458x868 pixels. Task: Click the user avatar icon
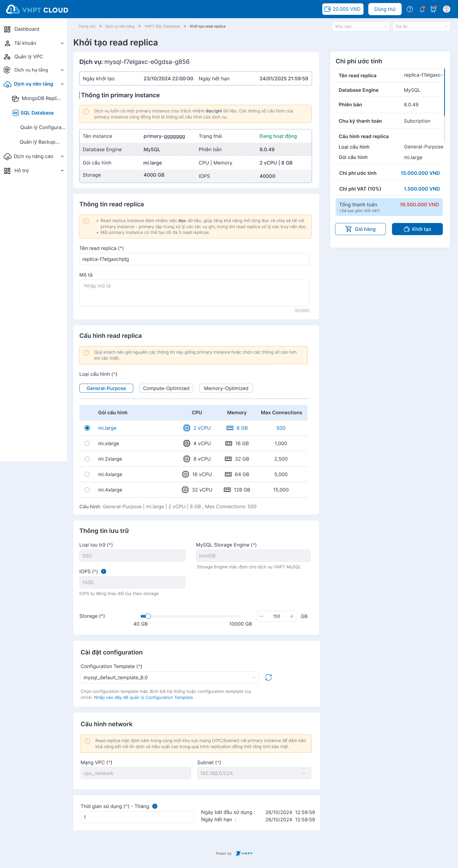(x=446, y=9)
